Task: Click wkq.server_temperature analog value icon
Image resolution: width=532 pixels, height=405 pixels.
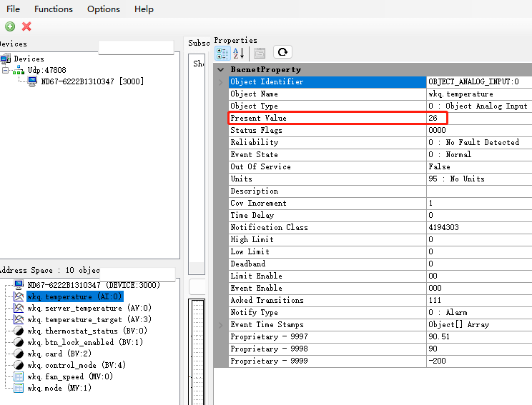Action: [x=19, y=308]
